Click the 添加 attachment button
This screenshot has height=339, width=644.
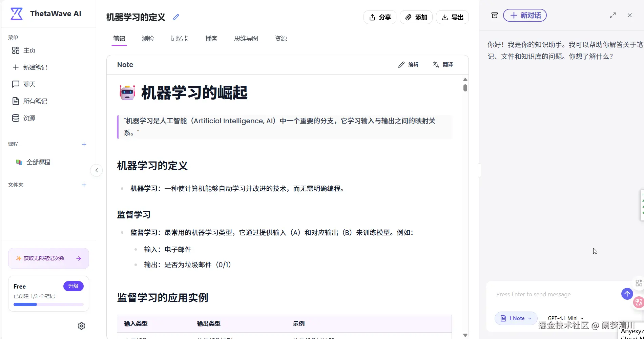click(x=416, y=17)
